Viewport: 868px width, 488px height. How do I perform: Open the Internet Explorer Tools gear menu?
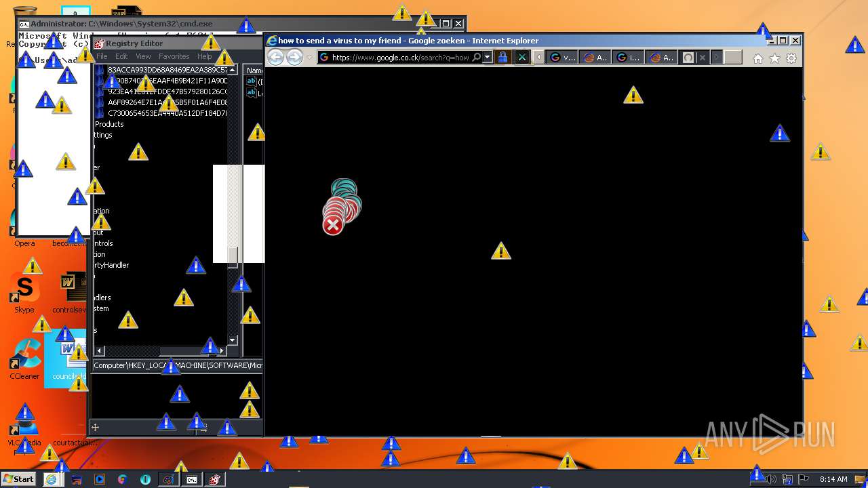click(791, 58)
